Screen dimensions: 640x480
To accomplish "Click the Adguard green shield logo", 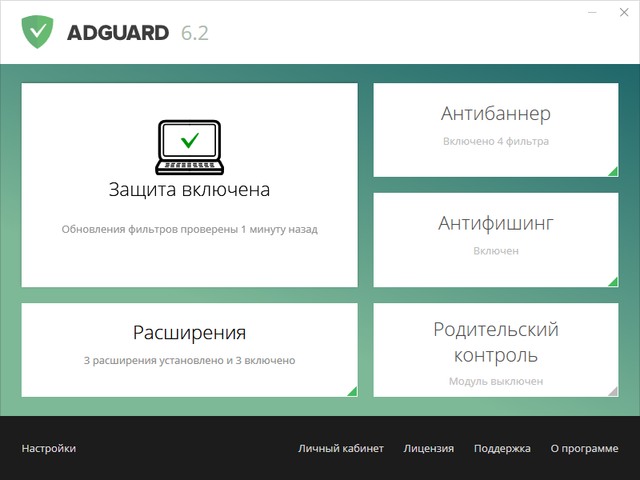I will (38, 32).
